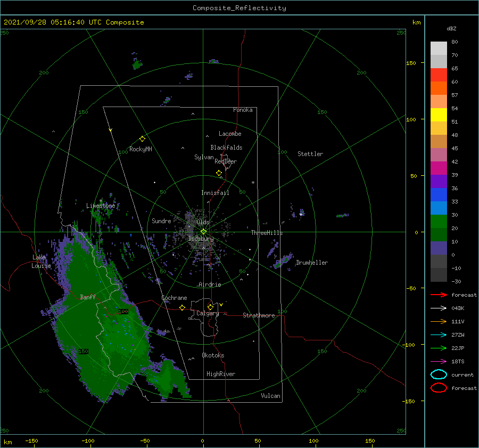
Task: Click the magenta 18TS arrow icon
Action: point(439,362)
